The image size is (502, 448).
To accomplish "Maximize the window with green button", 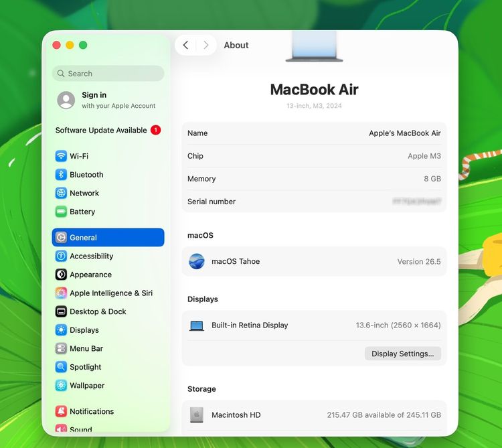I will coord(83,45).
